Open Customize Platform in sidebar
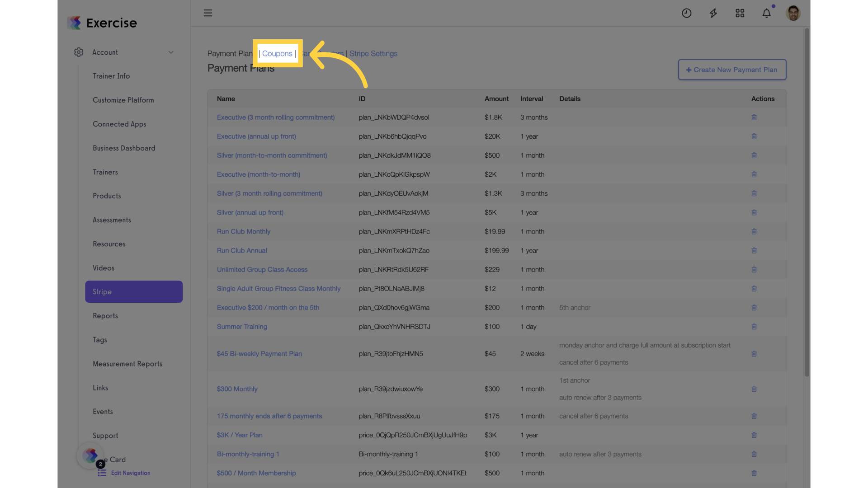 click(123, 100)
